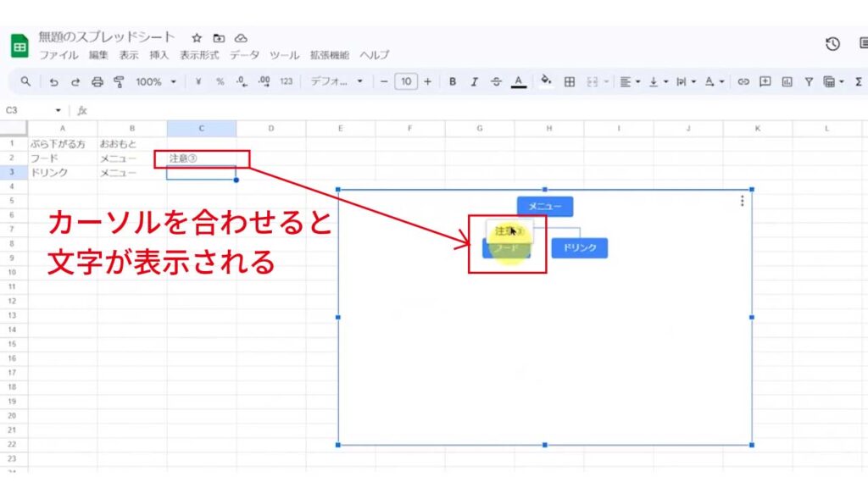The width and height of the screenshot is (868, 488).
Task: Open text color picker
Action: [518, 82]
